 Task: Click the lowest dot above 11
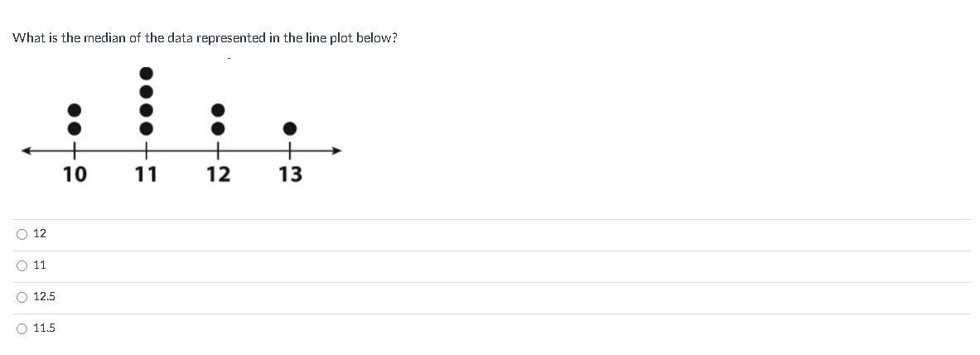pos(147,129)
